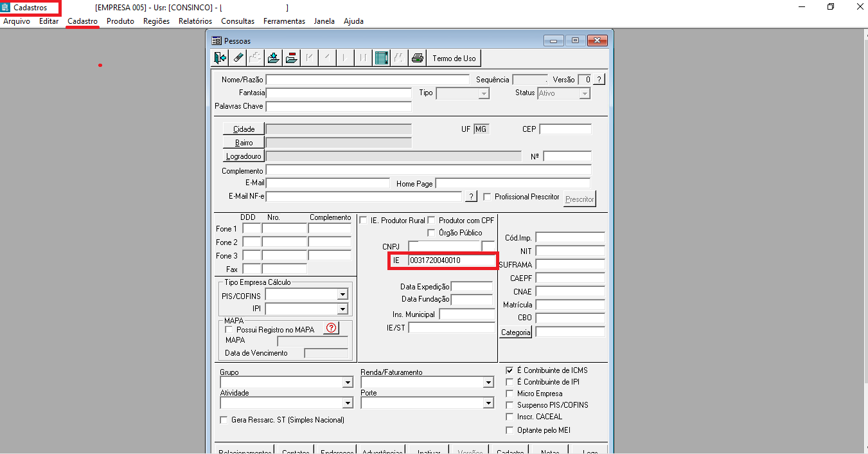Open the Atividade dropdown list

[348, 403]
